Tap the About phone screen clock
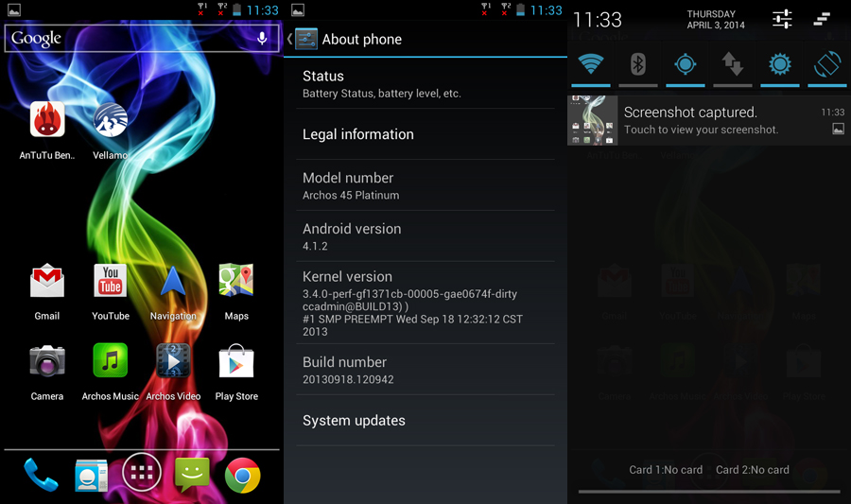This screenshot has height=504, width=851. [x=546, y=10]
